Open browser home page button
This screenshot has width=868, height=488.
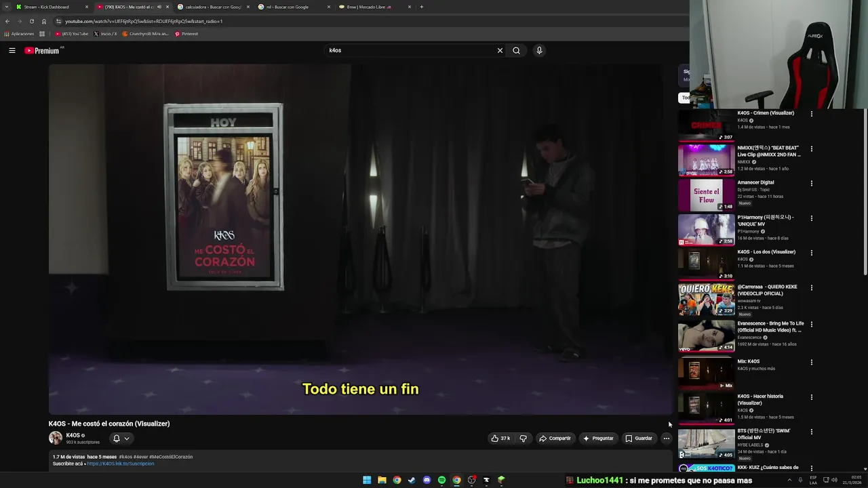(x=44, y=21)
